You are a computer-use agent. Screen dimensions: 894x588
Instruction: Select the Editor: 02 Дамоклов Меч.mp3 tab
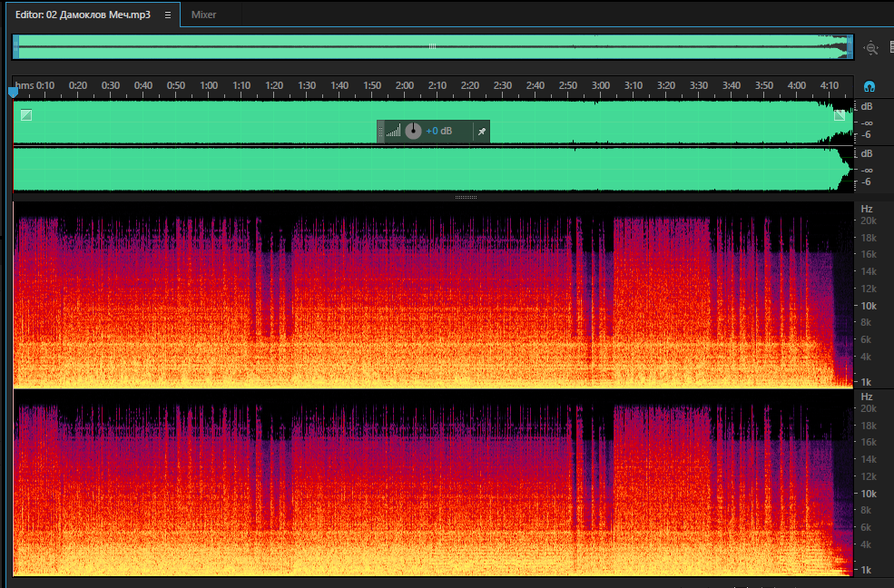[83, 15]
